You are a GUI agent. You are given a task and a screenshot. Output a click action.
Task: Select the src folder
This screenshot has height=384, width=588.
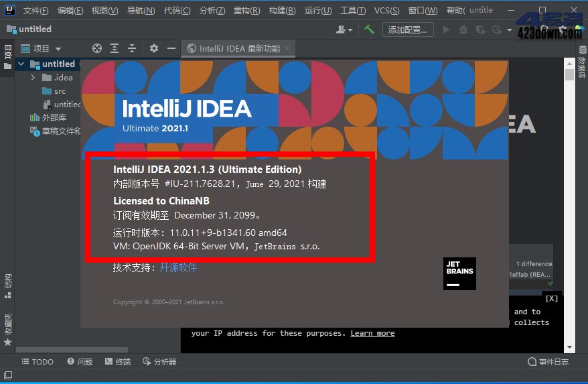tap(54, 91)
